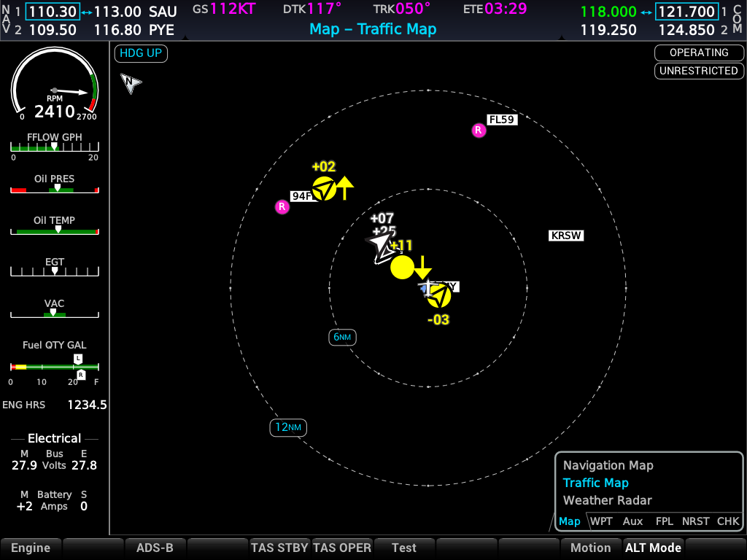
Task: Click the NAV1 active frequency 113.00
Action: click(x=117, y=12)
